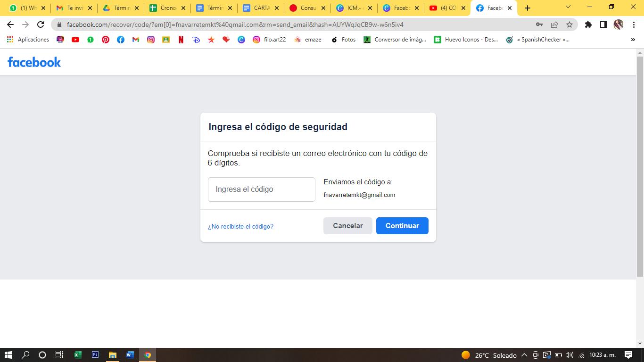Expand hidden system tray icons

(x=524, y=355)
